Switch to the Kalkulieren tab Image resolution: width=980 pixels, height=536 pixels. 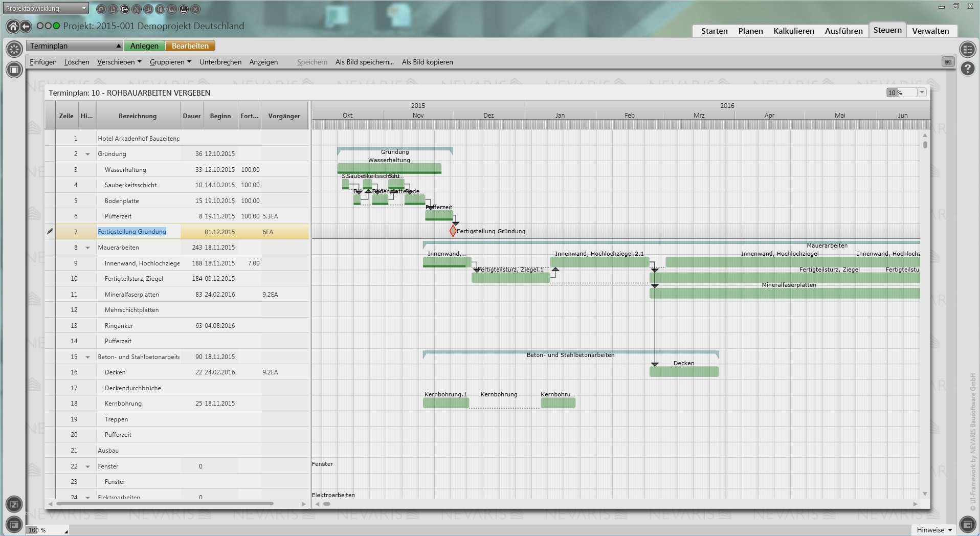click(x=793, y=31)
